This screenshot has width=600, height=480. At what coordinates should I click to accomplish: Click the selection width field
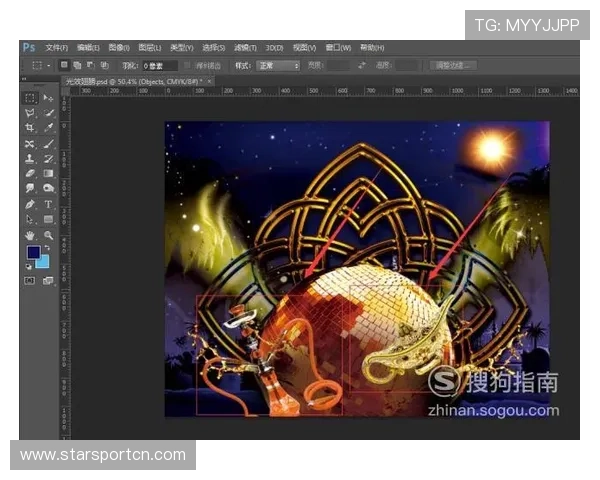[x=338, y=65]
